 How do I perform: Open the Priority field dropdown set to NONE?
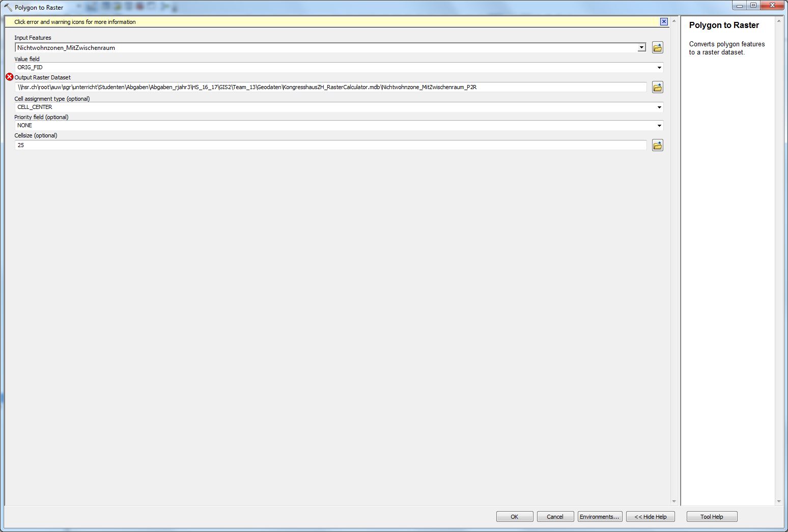[659, 126]
